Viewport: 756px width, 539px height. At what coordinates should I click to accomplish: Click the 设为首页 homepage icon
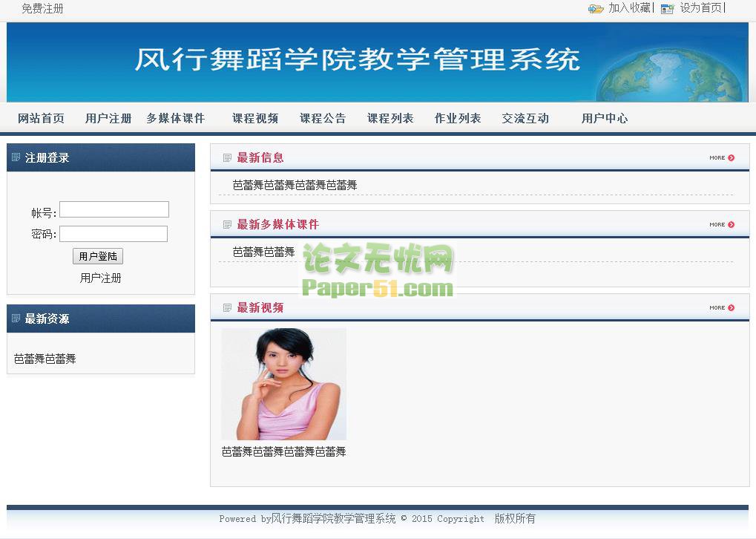pos(667,9)
